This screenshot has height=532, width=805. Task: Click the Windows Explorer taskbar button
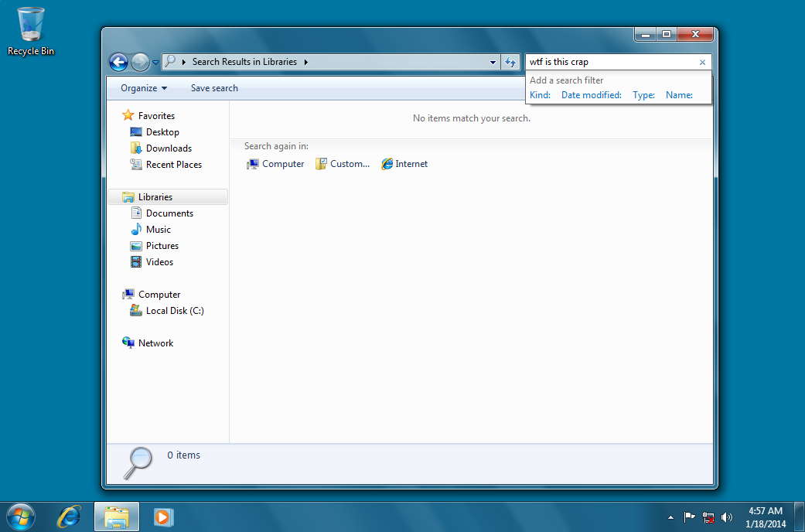coord(117,517)
